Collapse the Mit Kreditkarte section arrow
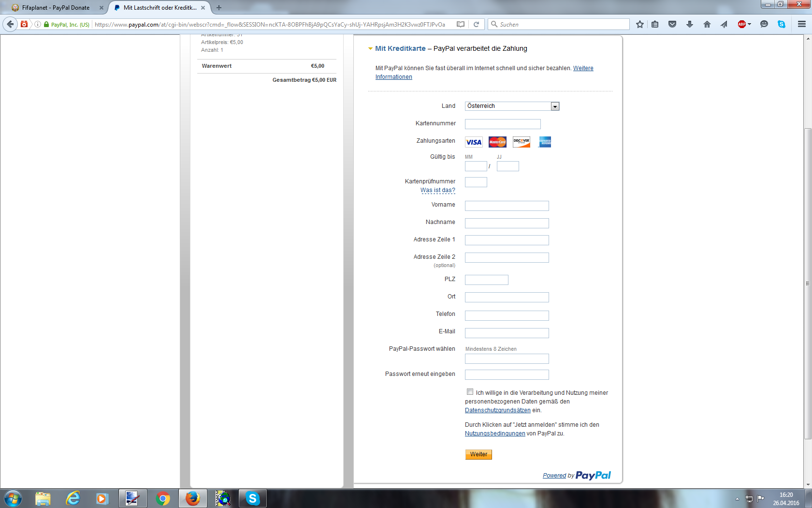 tap(370, 48)
